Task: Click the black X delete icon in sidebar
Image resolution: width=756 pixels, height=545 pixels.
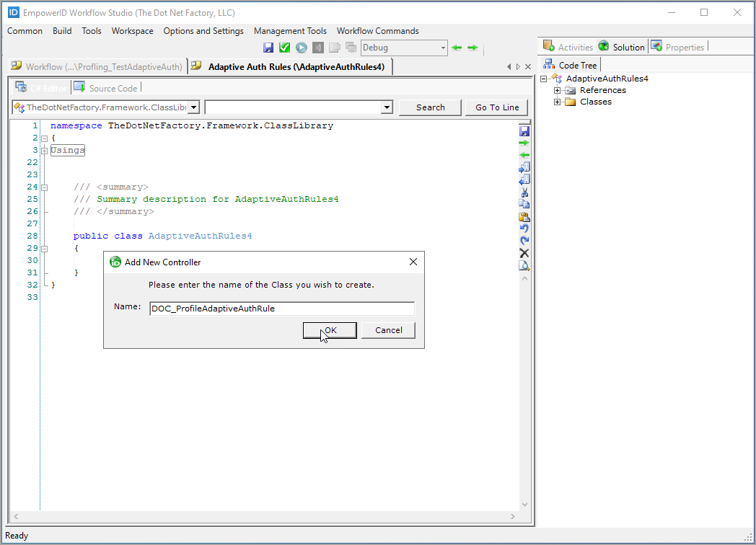Action: (x=524, y=253)
